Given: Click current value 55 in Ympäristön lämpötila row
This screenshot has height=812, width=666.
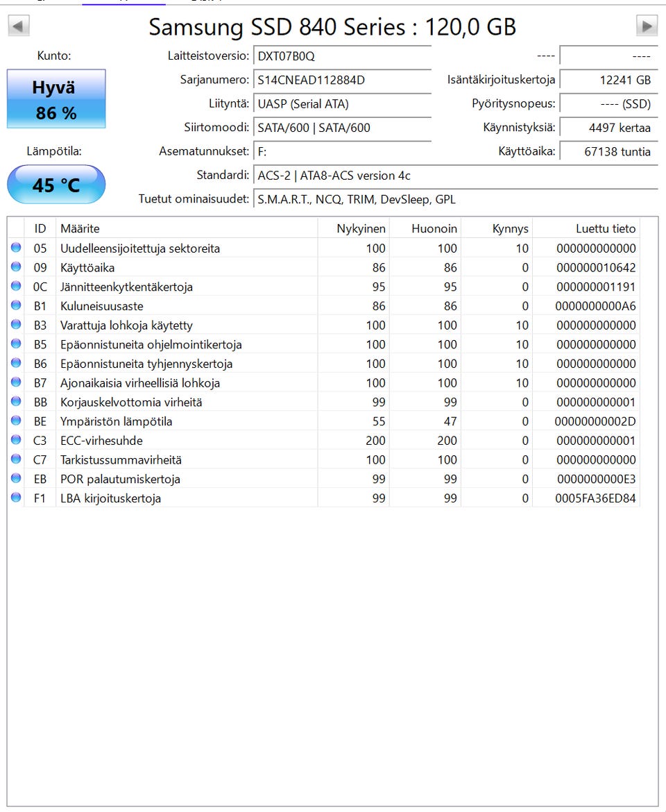Looking at the screenshot, I should (x=379, y=421).
